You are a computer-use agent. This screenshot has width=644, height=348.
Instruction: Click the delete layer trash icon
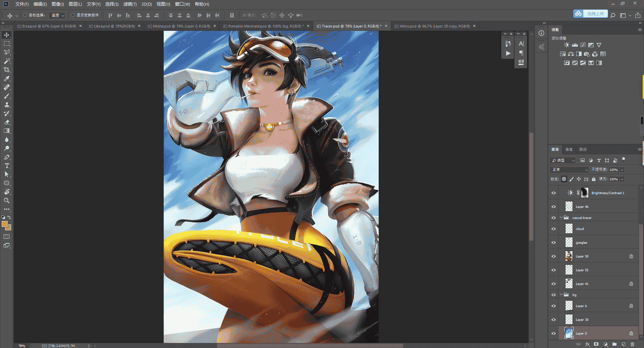pos(633,344)
